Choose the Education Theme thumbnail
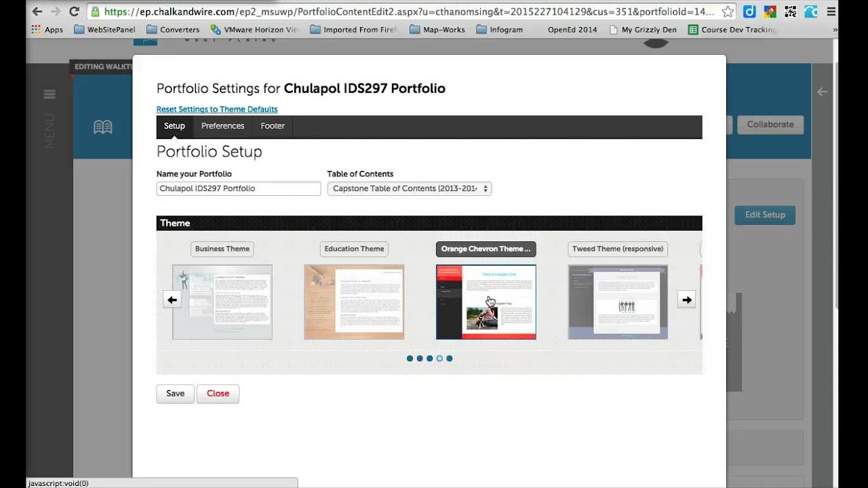The image size is (868, 488). pyautogui.click(x=354, y=302)
